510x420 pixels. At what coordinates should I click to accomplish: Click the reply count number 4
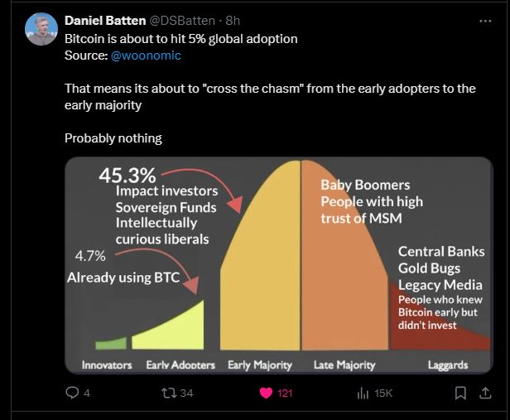point(87,393)
